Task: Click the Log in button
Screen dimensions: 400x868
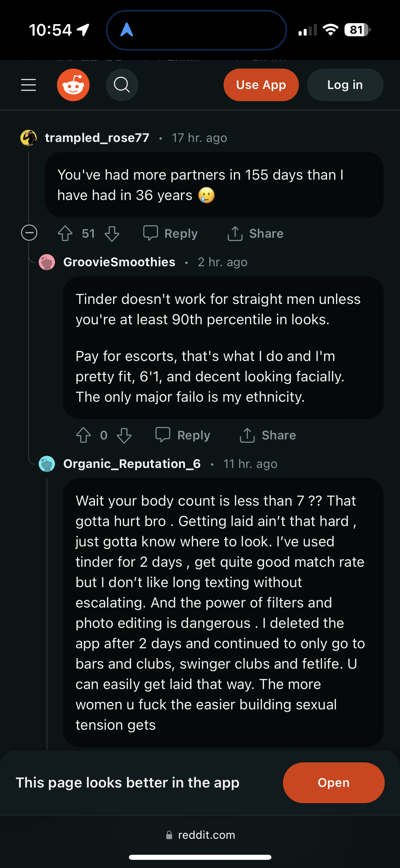Action: (x=345, y=85)
